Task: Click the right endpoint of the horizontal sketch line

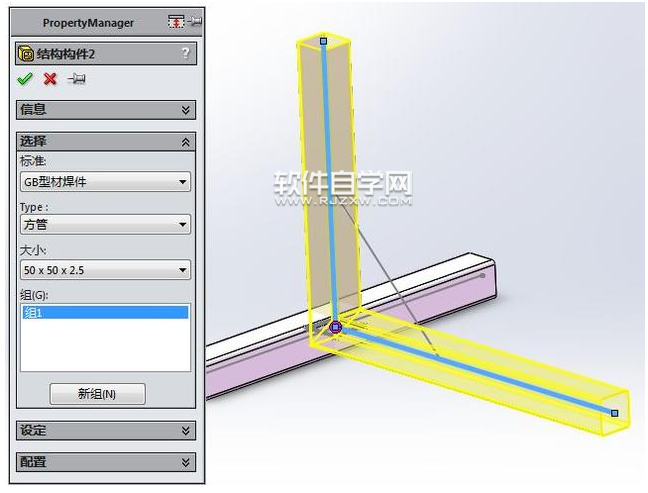Action: (x=615, y=413)
